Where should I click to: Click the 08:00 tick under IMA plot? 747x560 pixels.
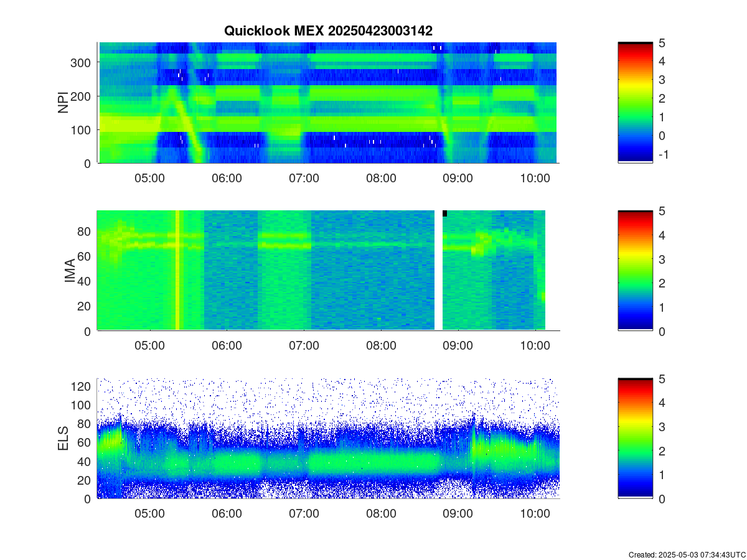point(381,345)
